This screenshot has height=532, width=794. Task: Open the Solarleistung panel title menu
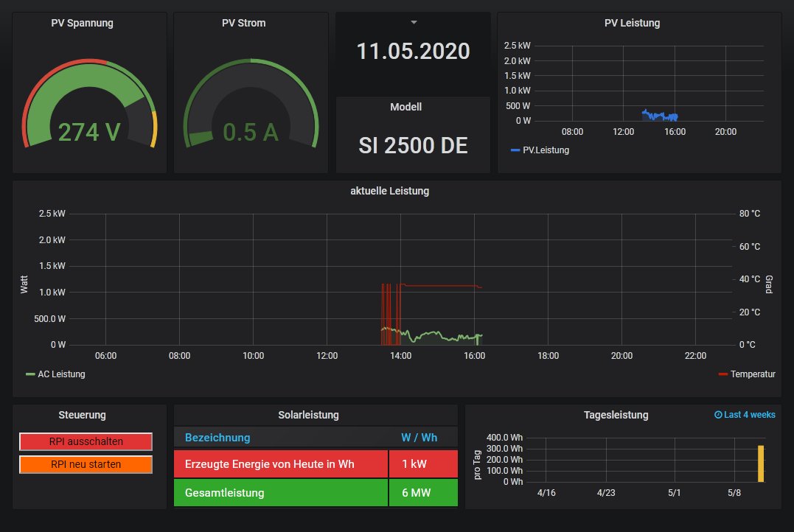coord(308,415)
